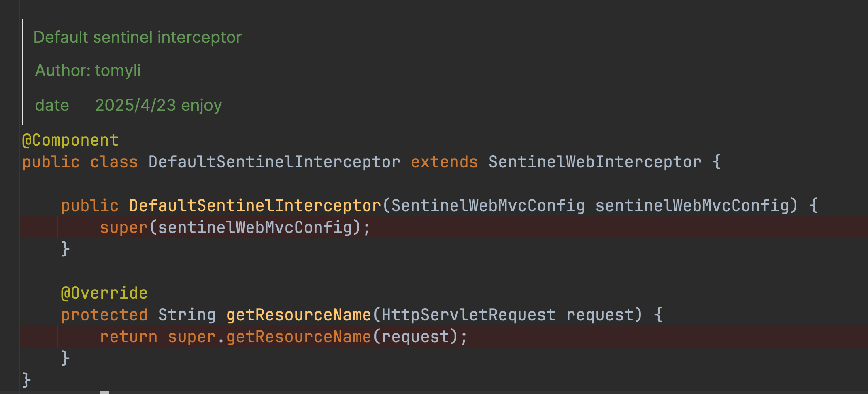Viewport: 868px width, 394px height.
Task: Click the "Author: tomyli" comment line
Action: click(88, 70)
